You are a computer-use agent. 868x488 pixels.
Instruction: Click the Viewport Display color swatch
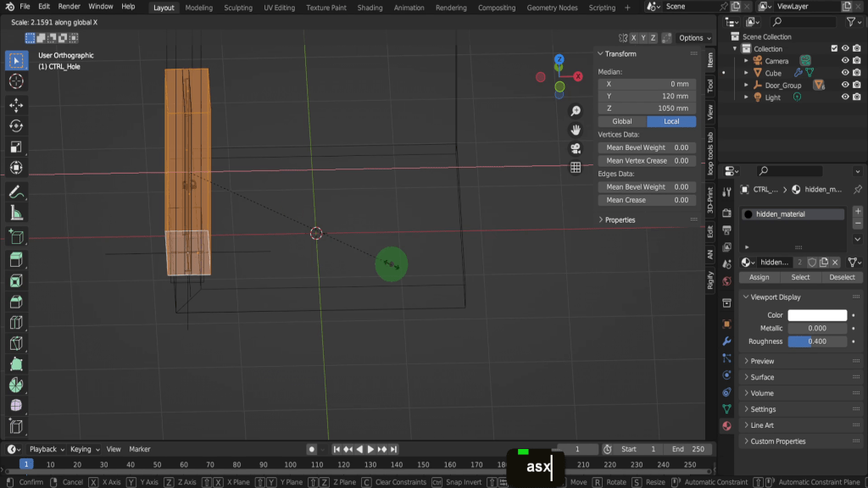[817, 315]
